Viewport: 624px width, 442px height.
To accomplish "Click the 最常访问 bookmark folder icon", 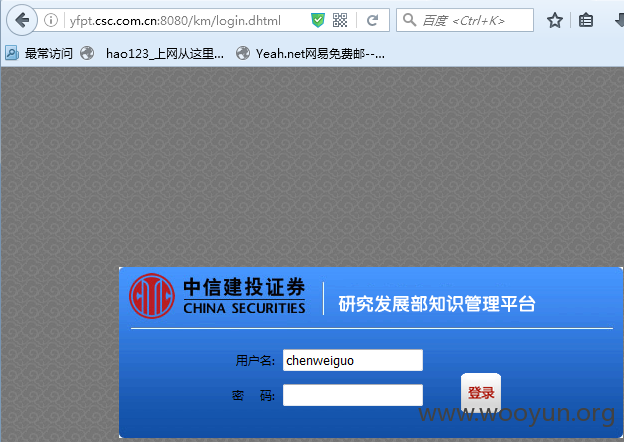I will (12, 53).
